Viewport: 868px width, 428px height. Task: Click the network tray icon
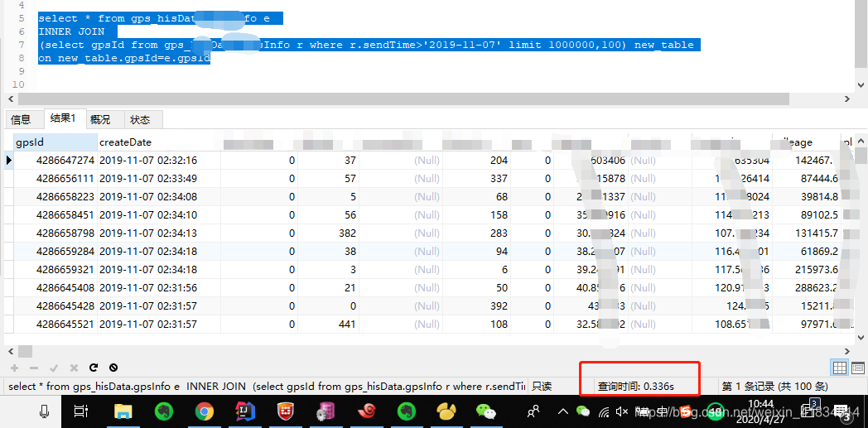pos(604,411)
